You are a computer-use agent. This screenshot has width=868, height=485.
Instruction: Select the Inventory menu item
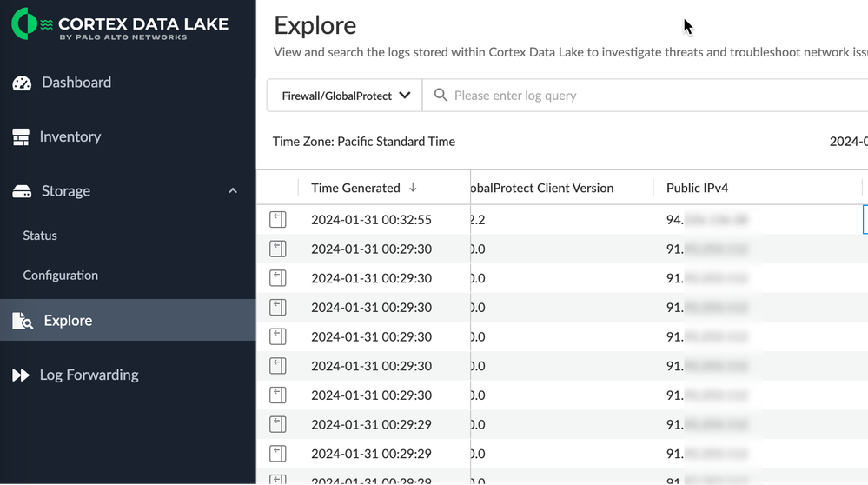point(70,137)
